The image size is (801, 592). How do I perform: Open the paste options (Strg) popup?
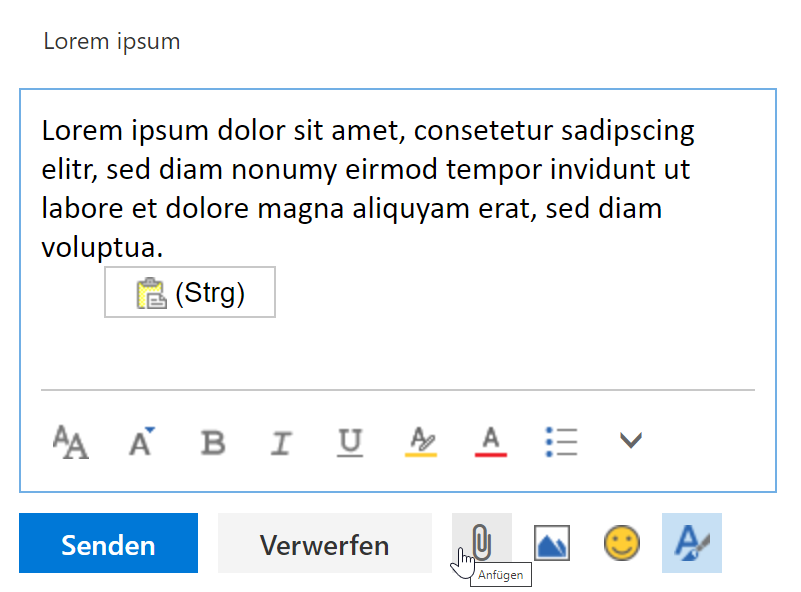190,292
